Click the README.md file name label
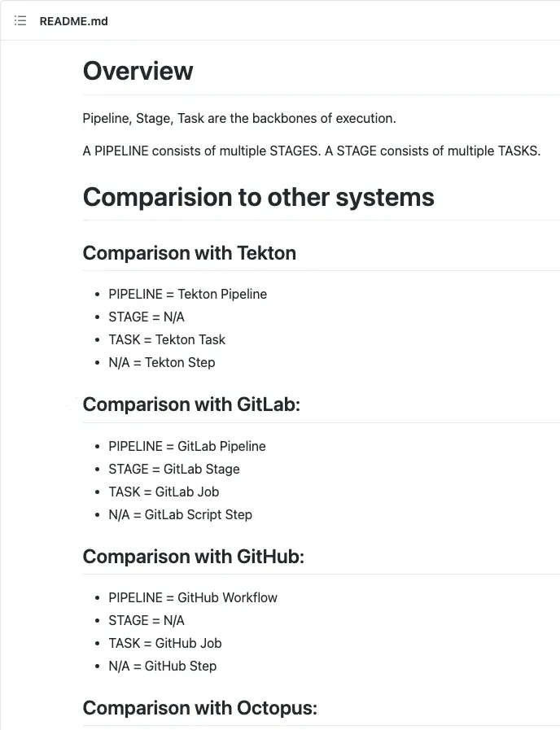 [73, 21]
